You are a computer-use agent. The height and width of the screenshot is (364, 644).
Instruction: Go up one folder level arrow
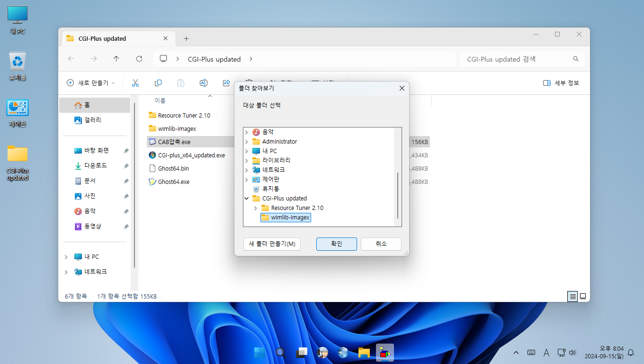(x=116, y=59)
